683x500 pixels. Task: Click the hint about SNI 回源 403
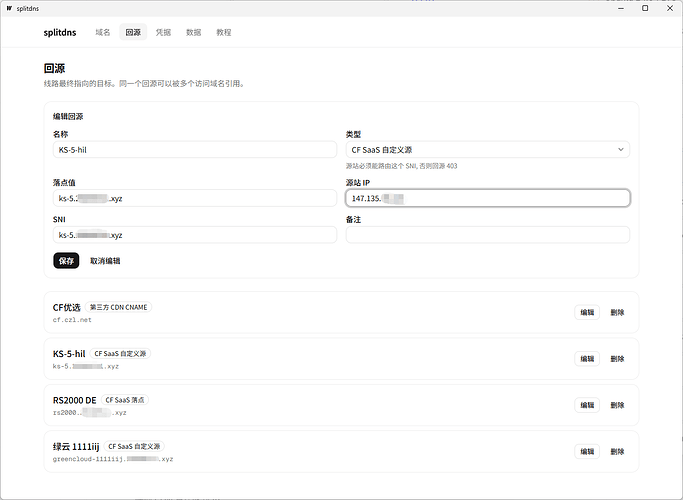point(402,166)
